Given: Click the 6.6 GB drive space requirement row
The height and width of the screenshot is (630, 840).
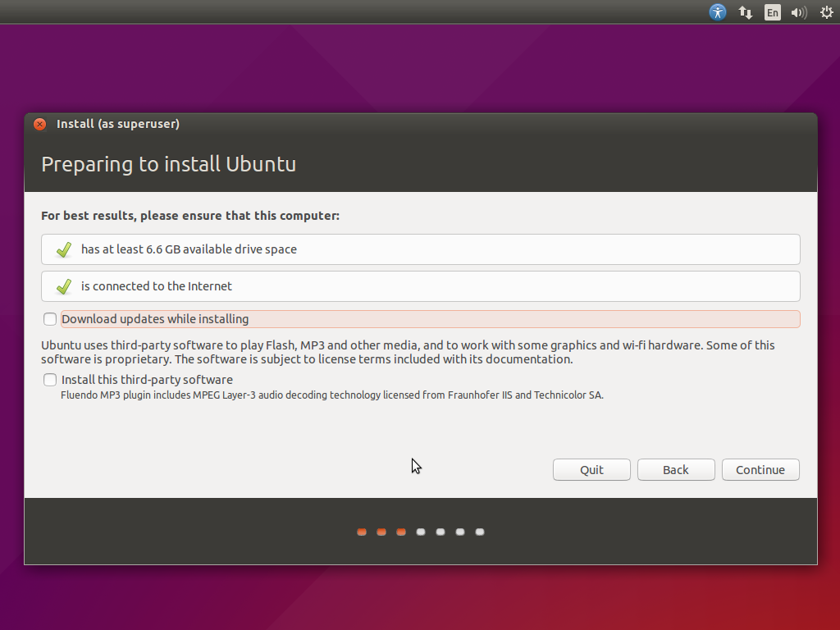Looking at the screenshot, I should click(x=420, y=249).
